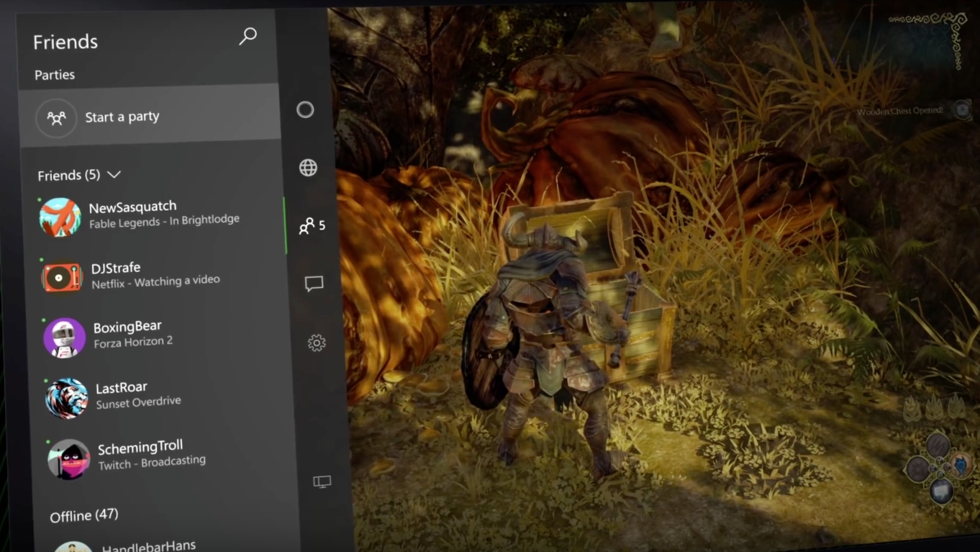Click DJStrafe's turntable avatar
This screenshot has height=552, width=980.
(x=63, y=278)
